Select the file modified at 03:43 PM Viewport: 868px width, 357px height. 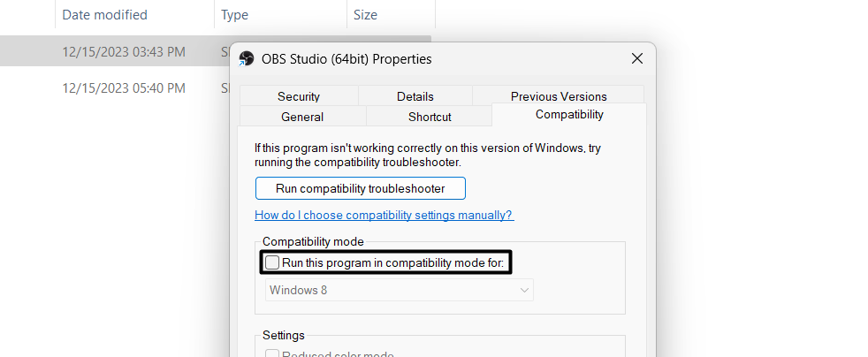[x=123, y=52]
